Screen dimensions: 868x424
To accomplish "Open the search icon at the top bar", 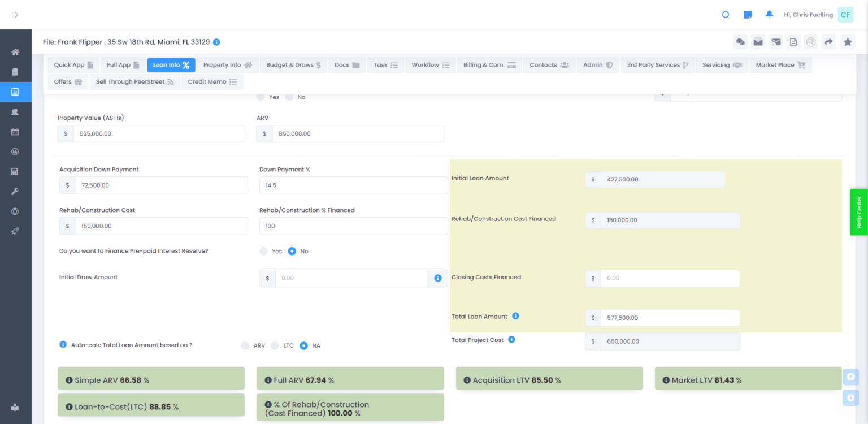I will point(726,15).
